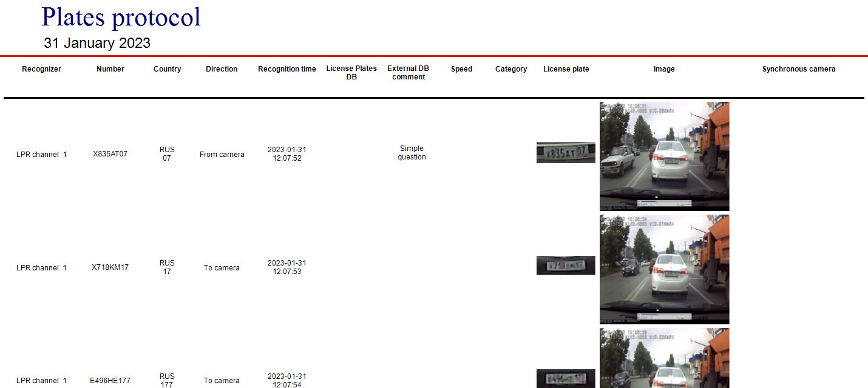Select the plate number X835AT07 text
The width and height of the screenshot is (868, 388).
coord(110,154)
